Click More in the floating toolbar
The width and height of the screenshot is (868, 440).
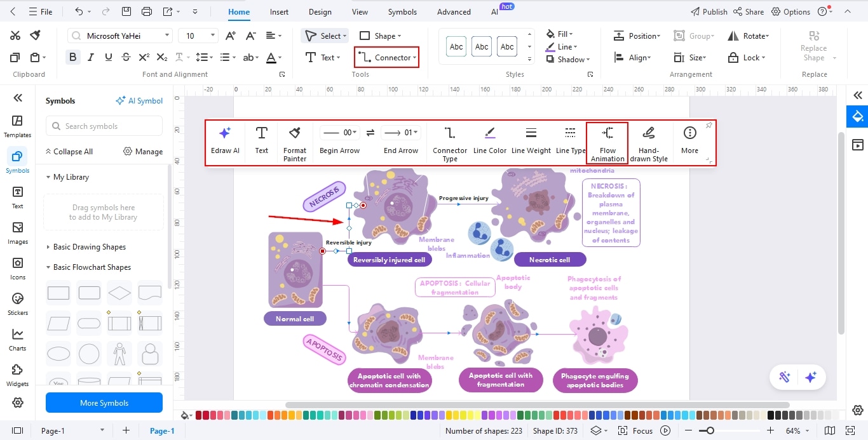pos(689,140)
